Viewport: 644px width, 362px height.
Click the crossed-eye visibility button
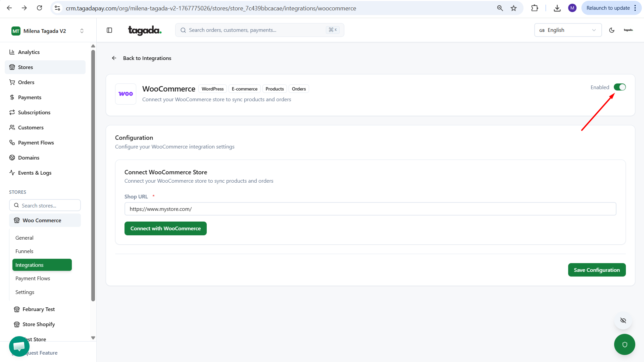coord(623,320)
